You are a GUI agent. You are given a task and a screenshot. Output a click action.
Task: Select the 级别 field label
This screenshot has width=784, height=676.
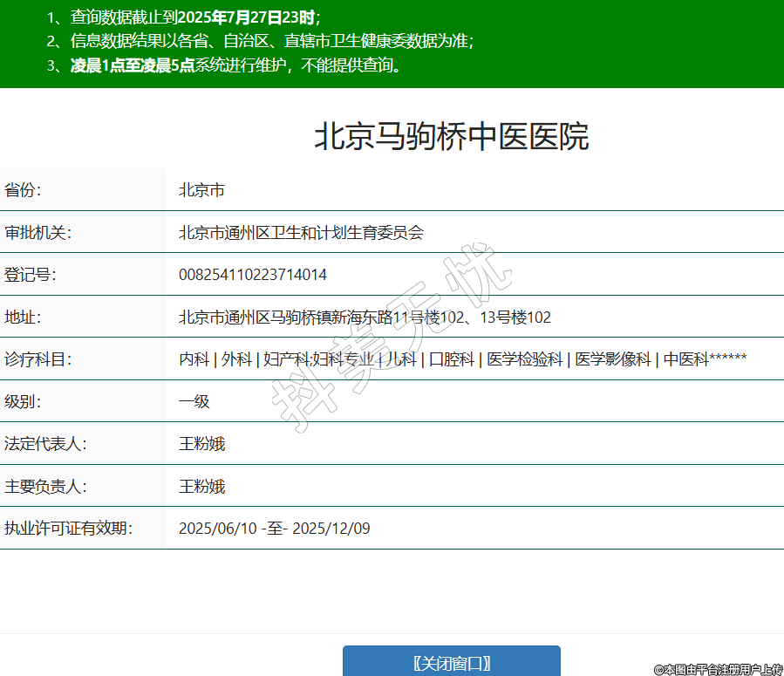(x=24, y=402)
